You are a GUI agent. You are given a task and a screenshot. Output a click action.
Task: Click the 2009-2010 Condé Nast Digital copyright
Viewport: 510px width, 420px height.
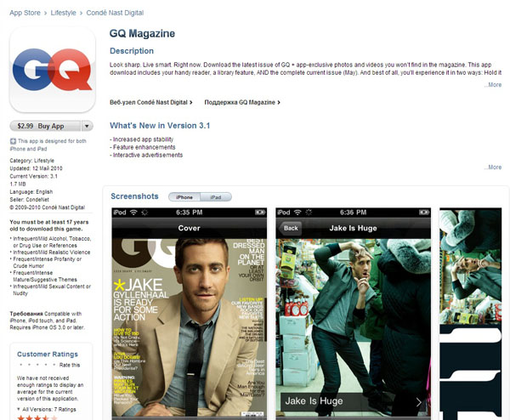[47, 207]
